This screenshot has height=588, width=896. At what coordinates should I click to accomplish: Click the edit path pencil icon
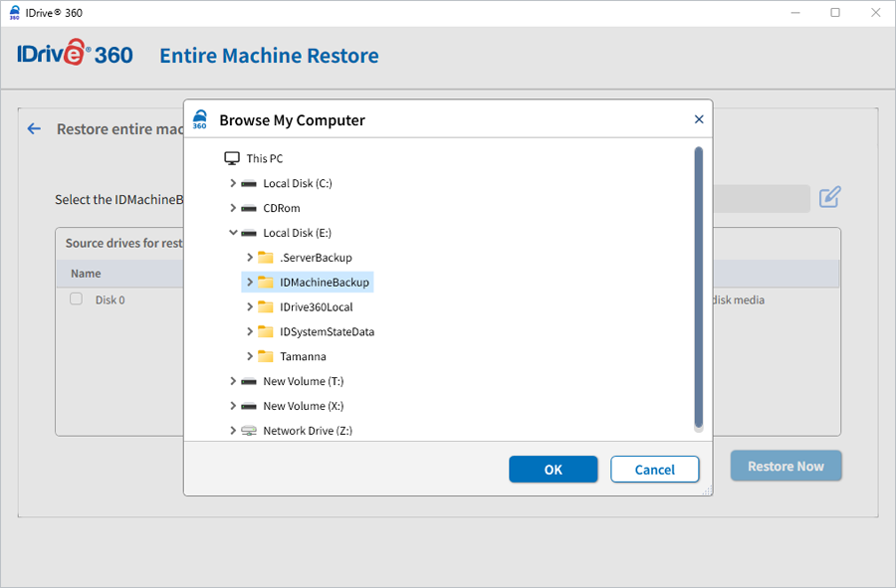click(x=829, y=197)
